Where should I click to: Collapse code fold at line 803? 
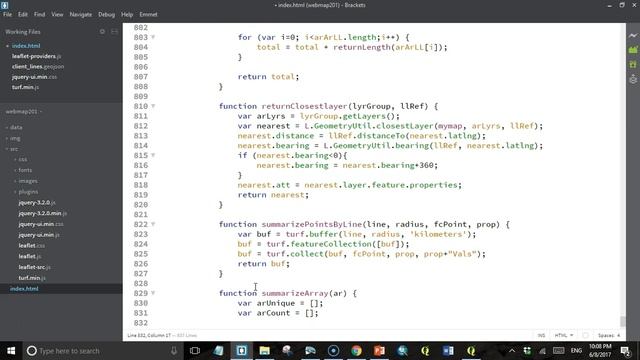153,37
